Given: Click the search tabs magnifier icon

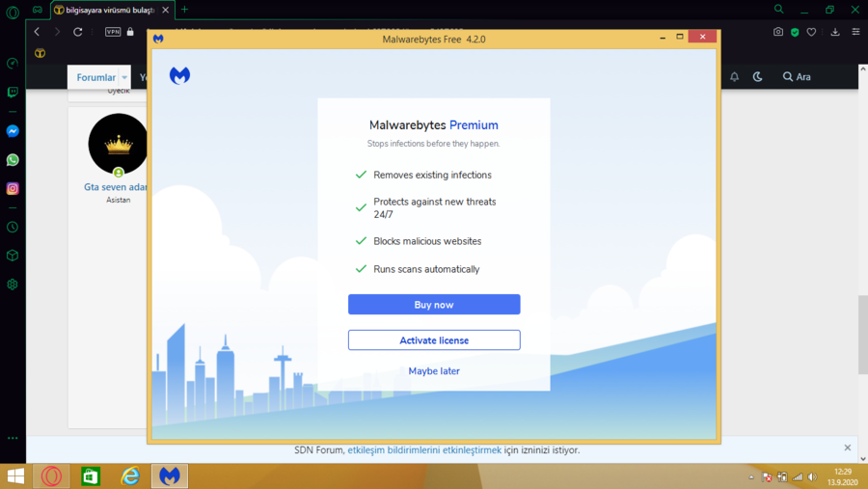Looking at the screenshot, I should (x=779, y=9).
